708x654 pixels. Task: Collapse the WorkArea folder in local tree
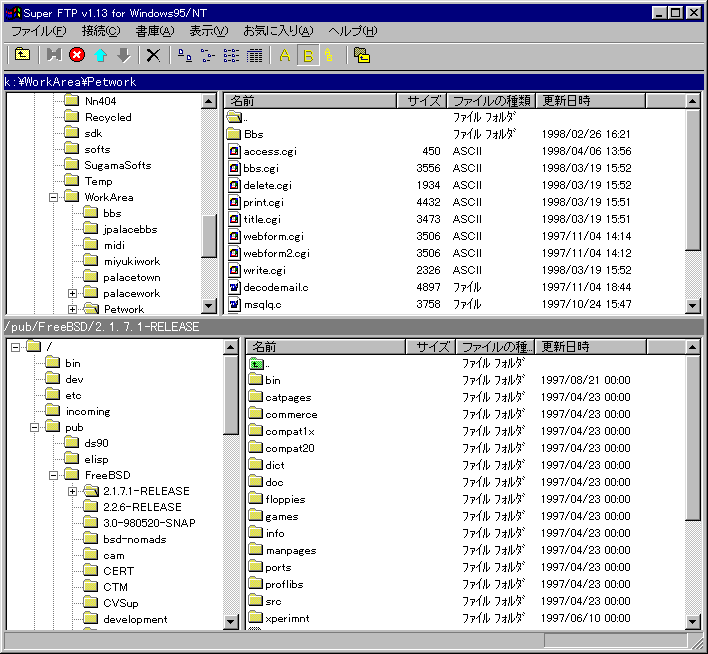coord(54,198)
